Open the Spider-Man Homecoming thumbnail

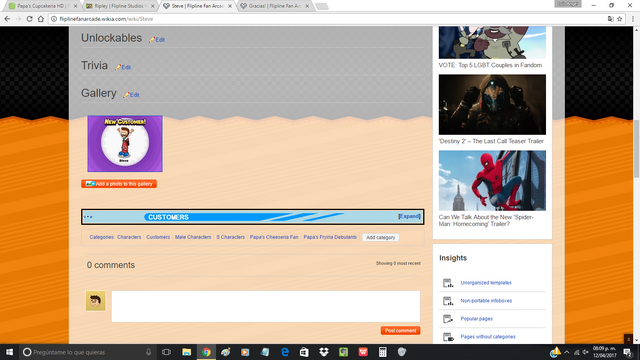click(492, 180)
